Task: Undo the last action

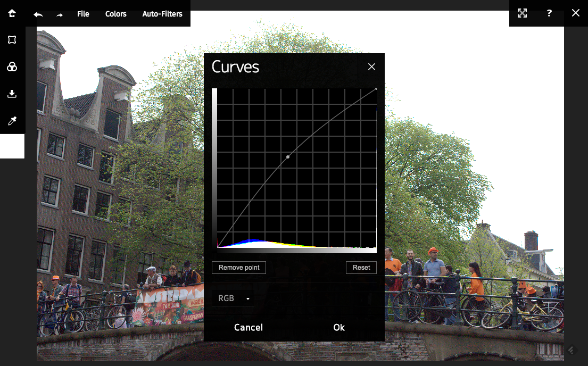Action: point(38,14)
